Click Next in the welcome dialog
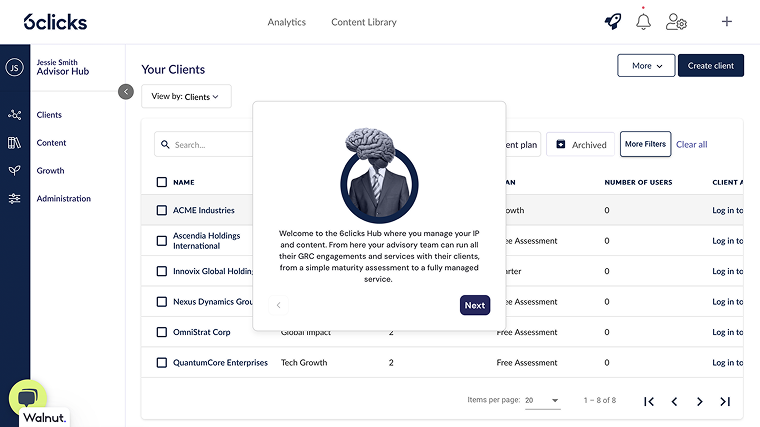The image size is (760, 427). click(475, 305)
